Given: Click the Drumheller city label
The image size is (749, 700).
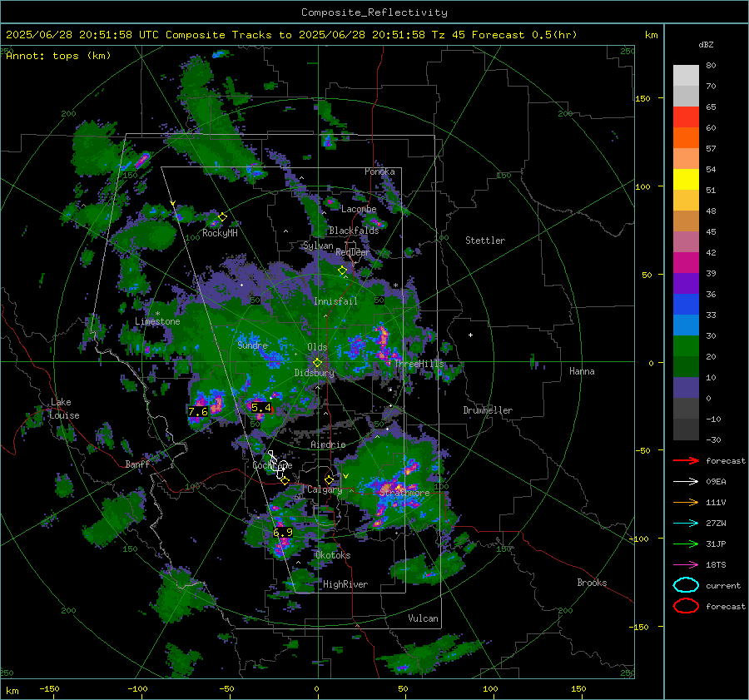Looking at the screenshot, I should [488, 410].
